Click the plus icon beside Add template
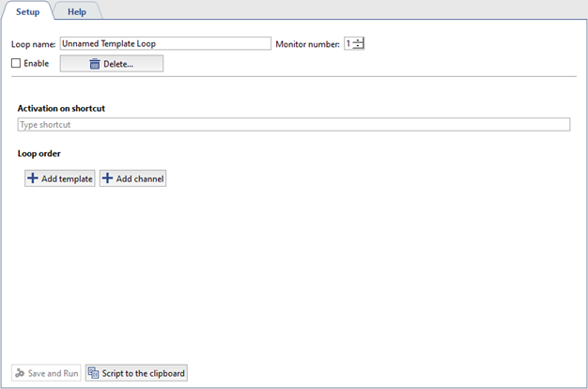 (33, 179)
